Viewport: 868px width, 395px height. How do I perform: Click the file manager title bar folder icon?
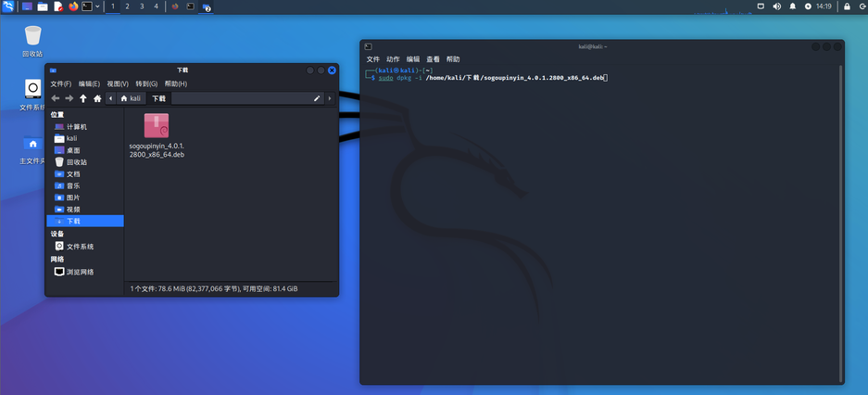53,70
